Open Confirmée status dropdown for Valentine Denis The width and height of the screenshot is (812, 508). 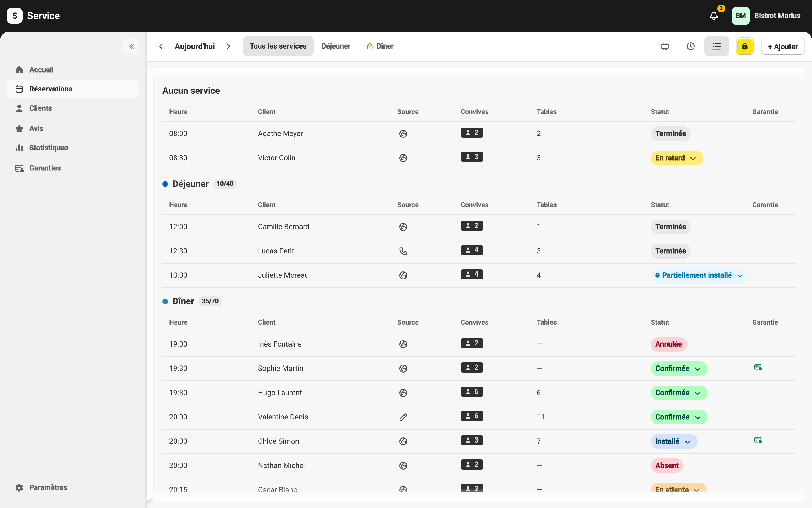tap(679, 417)
